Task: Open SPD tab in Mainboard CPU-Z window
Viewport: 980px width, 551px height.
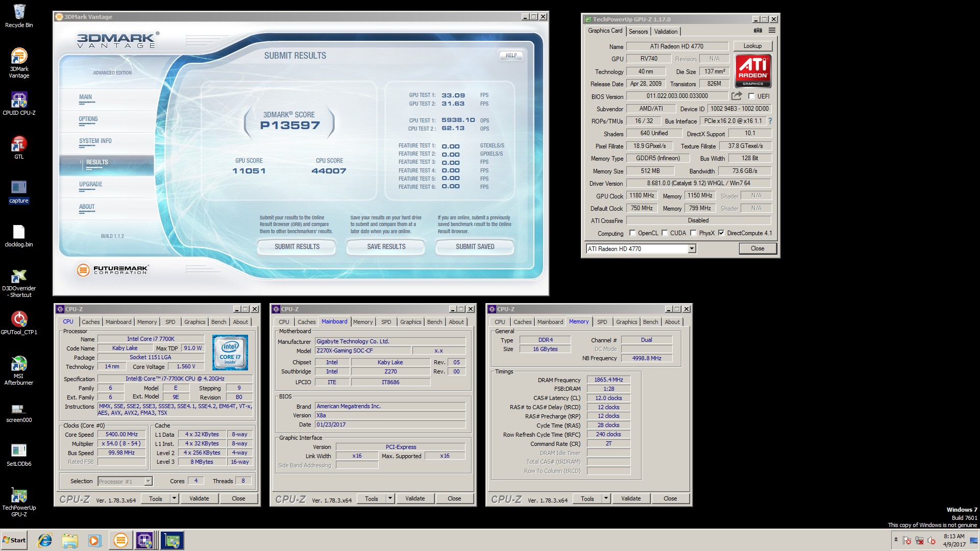Action: click(x=386, y=322)
